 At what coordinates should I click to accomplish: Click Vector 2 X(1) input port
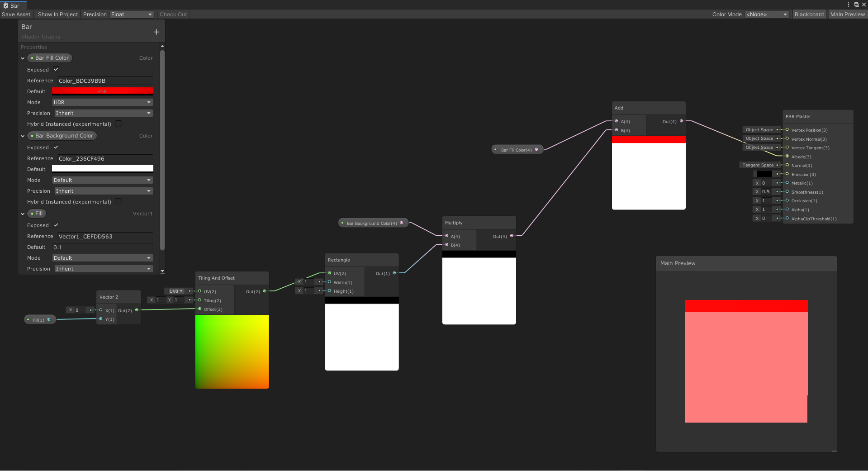pyautogui.click(x=101, y=310)
